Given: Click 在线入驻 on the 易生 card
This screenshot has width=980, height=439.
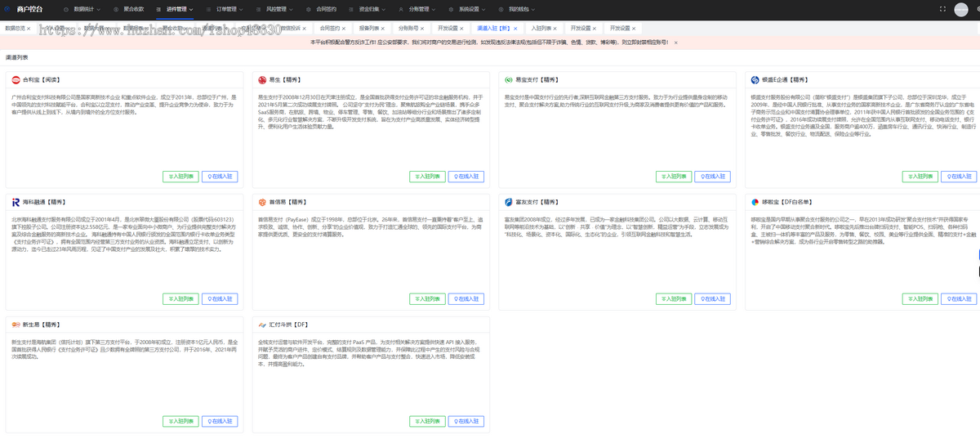Looking at the screenshot, I should [466, 176].
